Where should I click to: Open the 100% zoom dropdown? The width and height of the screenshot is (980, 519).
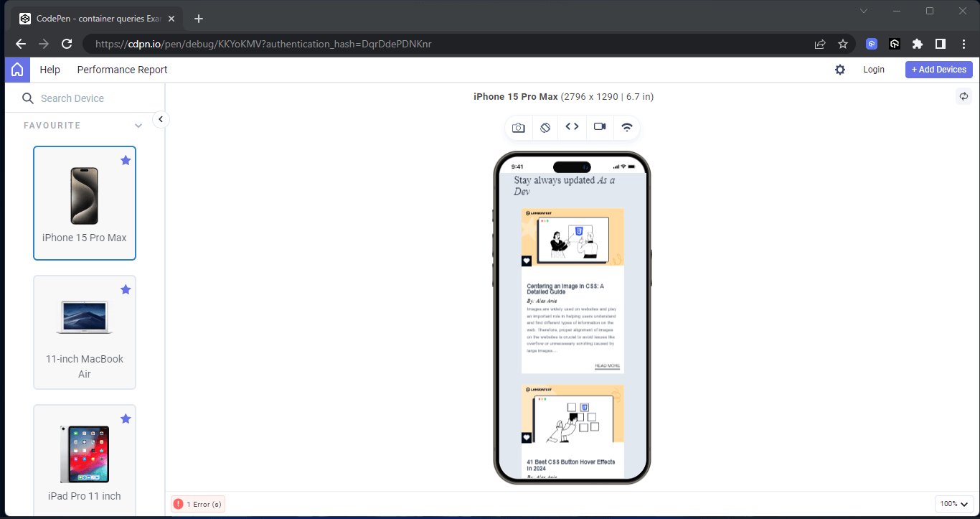tap(954, 504)
